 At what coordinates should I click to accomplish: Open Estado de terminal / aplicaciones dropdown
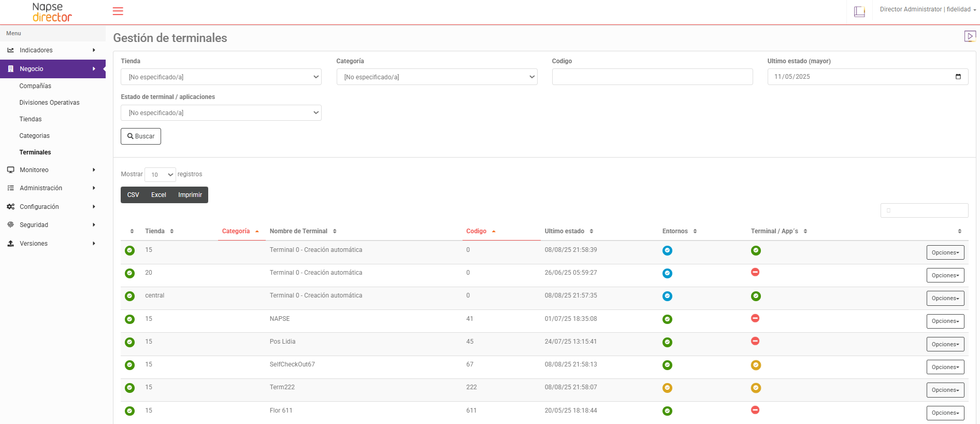pos(221,112)
